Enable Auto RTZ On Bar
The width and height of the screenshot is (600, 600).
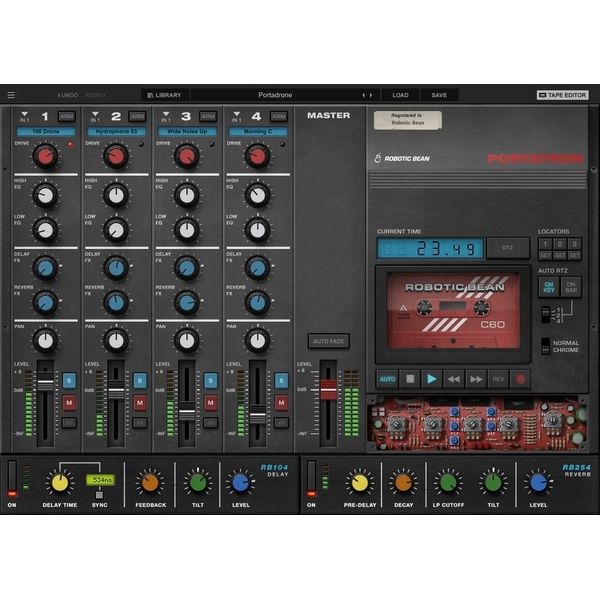[x=571, y=287]
